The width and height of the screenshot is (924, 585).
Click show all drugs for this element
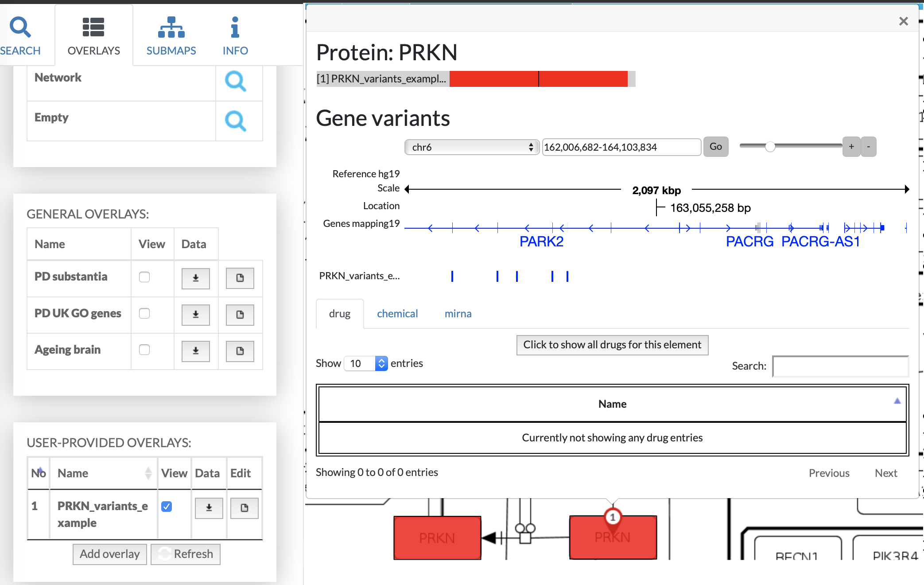(x=612, y=345)
